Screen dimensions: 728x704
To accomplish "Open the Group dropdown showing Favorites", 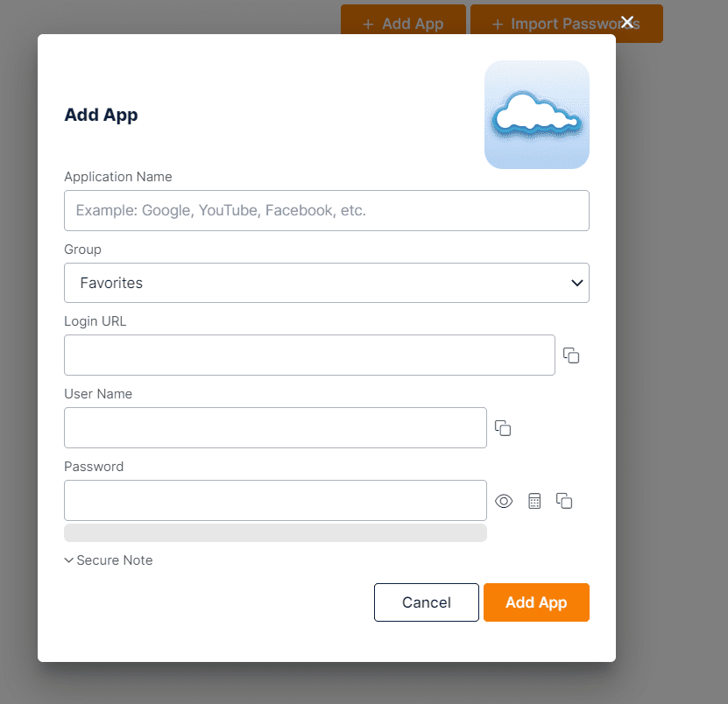I will pos(327,283).
